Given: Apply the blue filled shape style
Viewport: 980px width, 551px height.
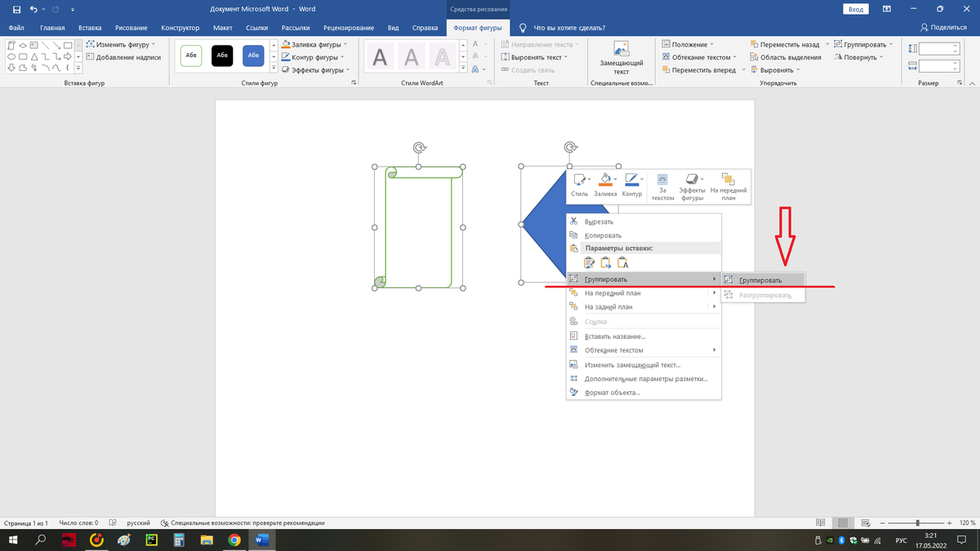Looking at the screenshot, I should (x=253, y=56).
